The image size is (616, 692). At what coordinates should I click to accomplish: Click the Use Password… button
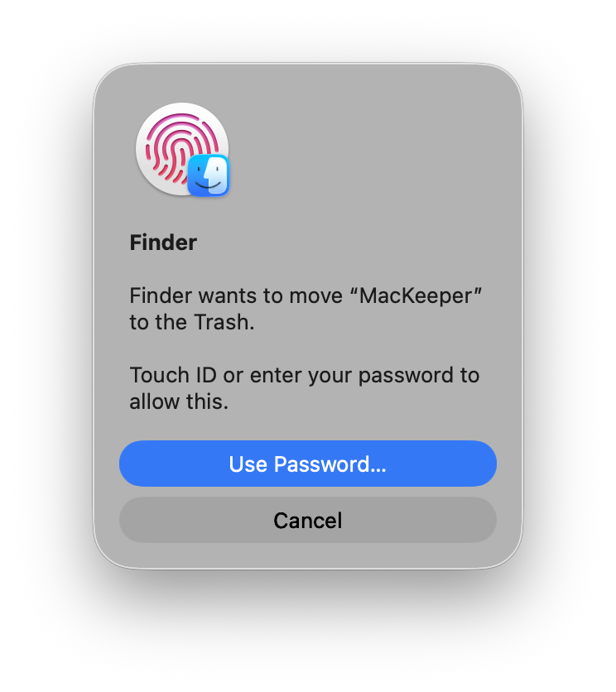[x=308, y=464]
